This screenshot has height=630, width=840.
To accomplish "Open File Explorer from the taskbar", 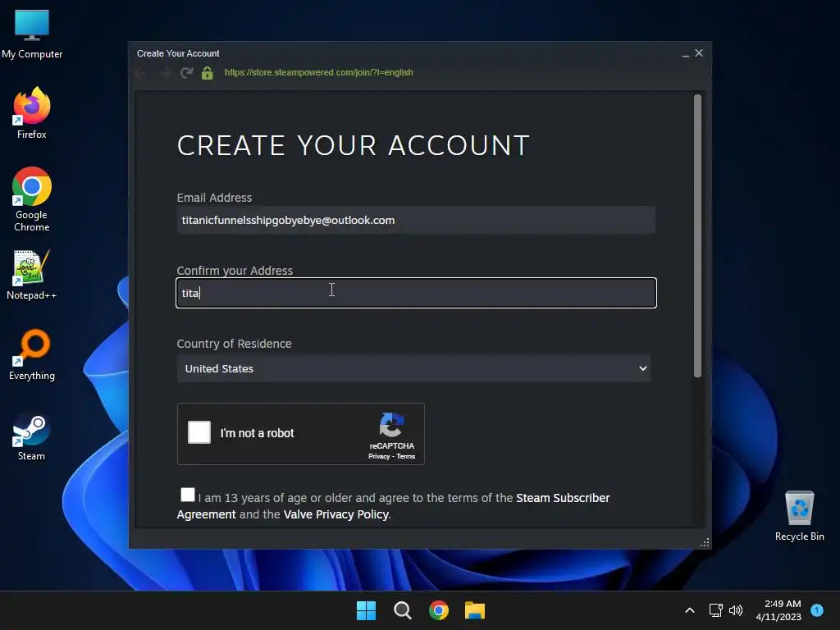I will click(475, 610).
